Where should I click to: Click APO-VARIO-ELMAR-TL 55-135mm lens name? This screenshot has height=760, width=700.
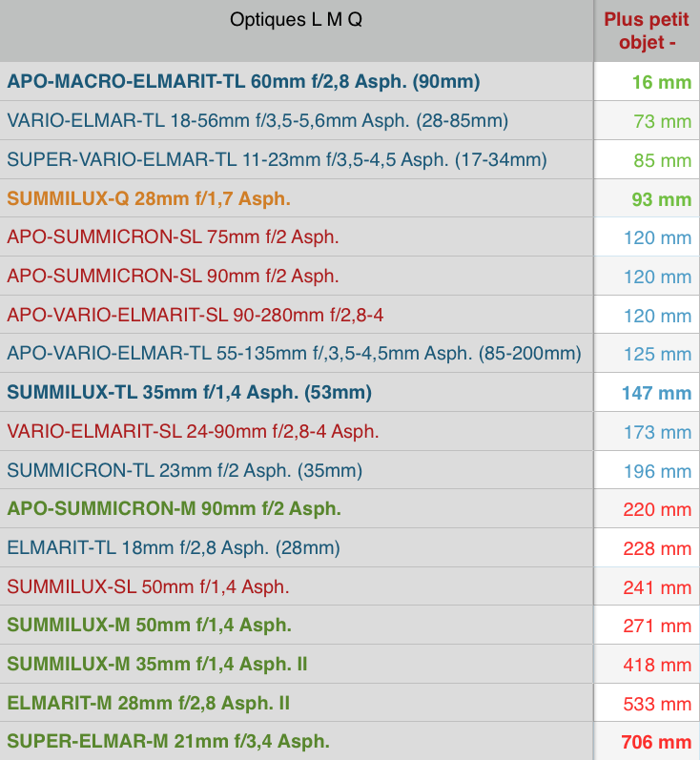click(x=294, y=353)
